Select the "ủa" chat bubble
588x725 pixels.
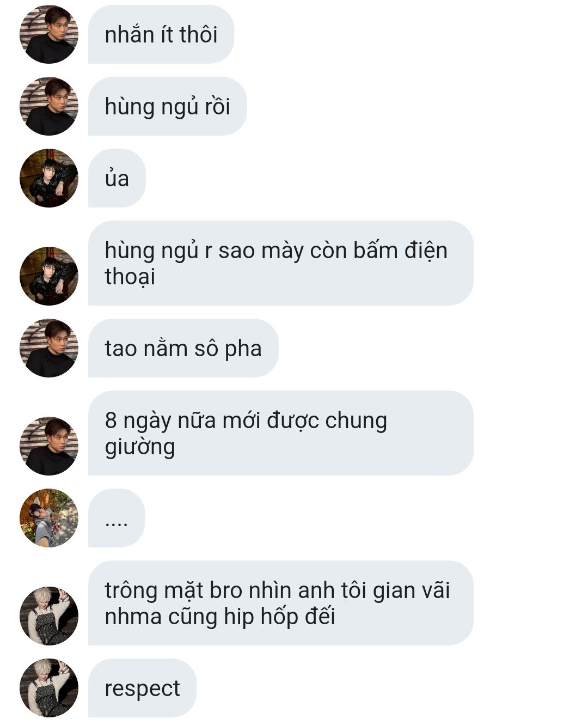tap(117, 178)
